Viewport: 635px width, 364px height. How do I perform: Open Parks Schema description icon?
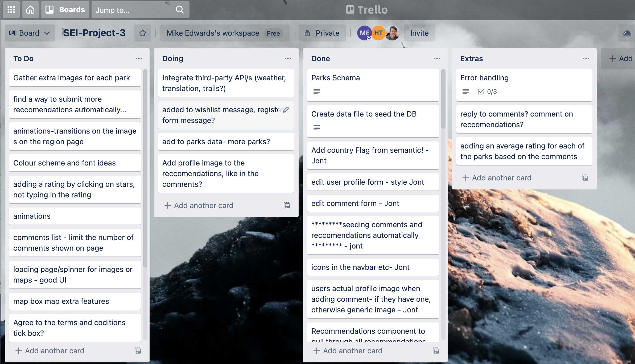pyautogui.click(x=317, y=92)
